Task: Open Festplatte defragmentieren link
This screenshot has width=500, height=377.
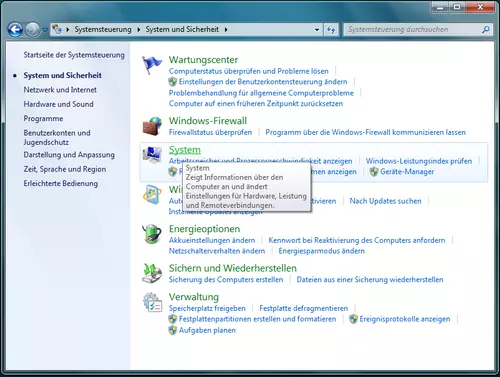Action: pos(304,308)
